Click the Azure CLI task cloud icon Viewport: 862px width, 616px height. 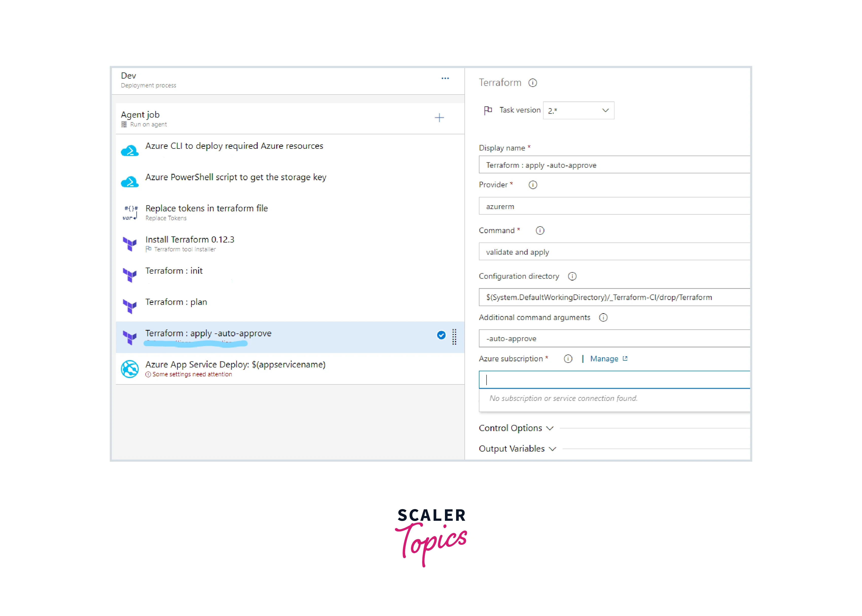(x=129, y=151)
